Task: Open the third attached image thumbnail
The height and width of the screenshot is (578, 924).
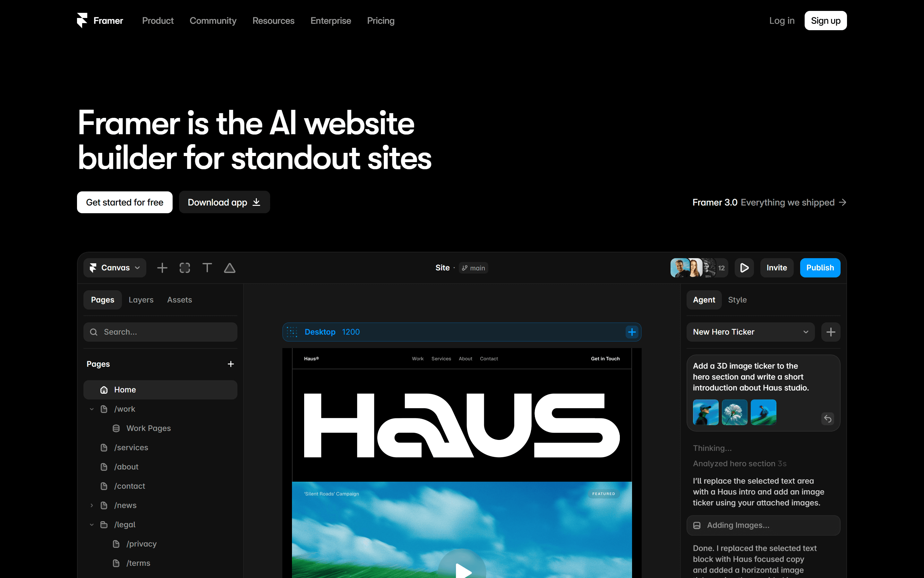Action: click(x=764, y=413)
